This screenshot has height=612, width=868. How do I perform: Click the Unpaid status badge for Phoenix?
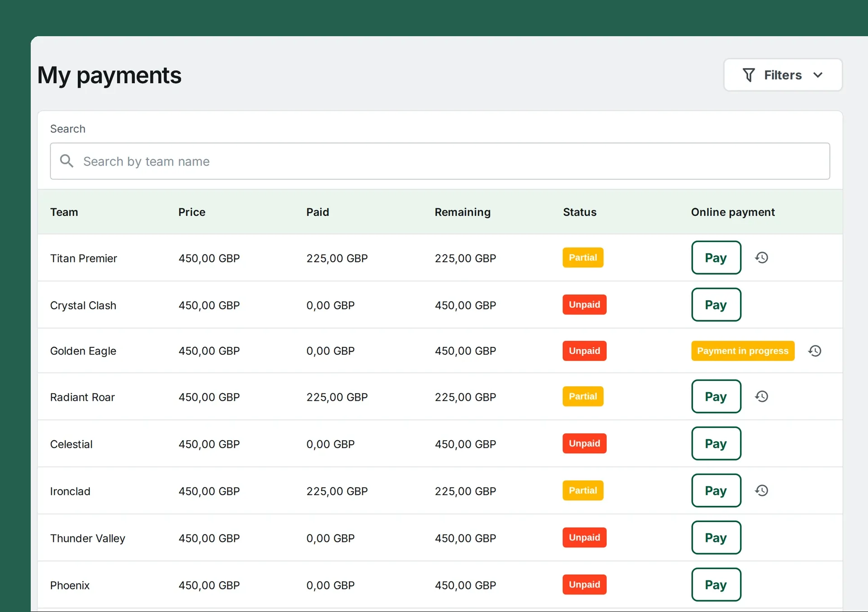coord(585,585)
